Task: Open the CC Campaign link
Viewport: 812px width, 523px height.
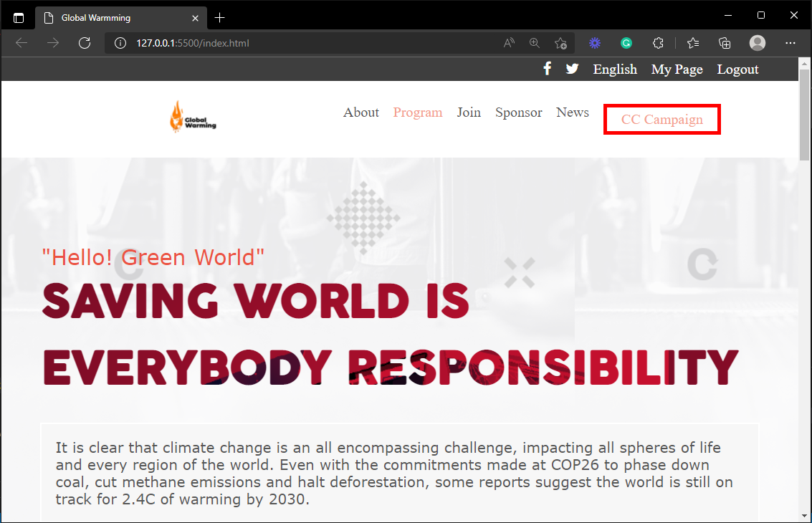Action: pyautogui.click(x=661, y=120)
